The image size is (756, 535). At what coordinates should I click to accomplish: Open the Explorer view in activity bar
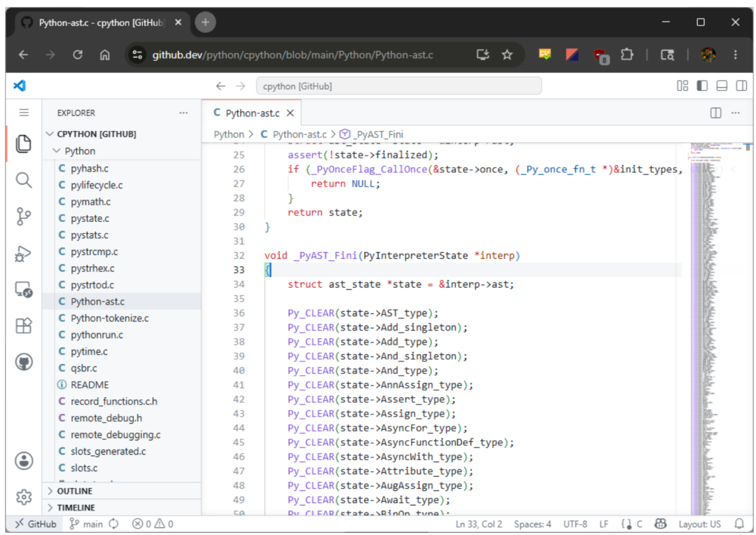[x=23, y=144]
